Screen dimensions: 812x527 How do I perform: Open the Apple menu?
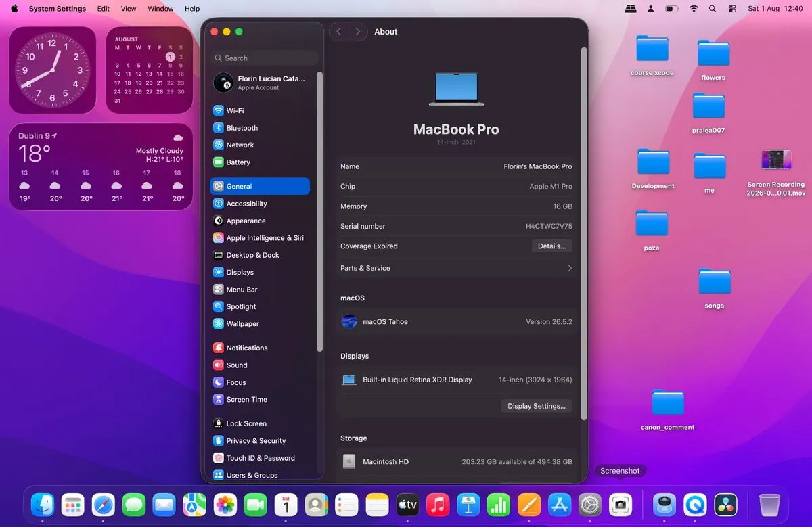coord(14,9)
